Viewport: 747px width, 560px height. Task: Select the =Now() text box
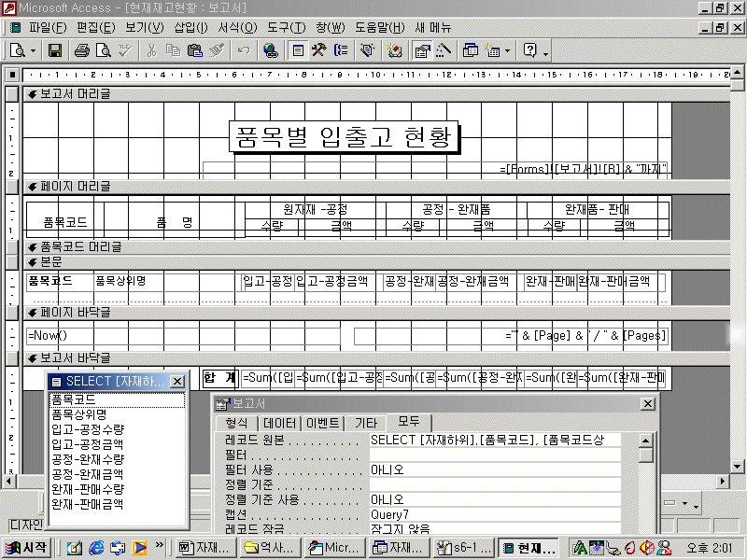click(183, 336)
